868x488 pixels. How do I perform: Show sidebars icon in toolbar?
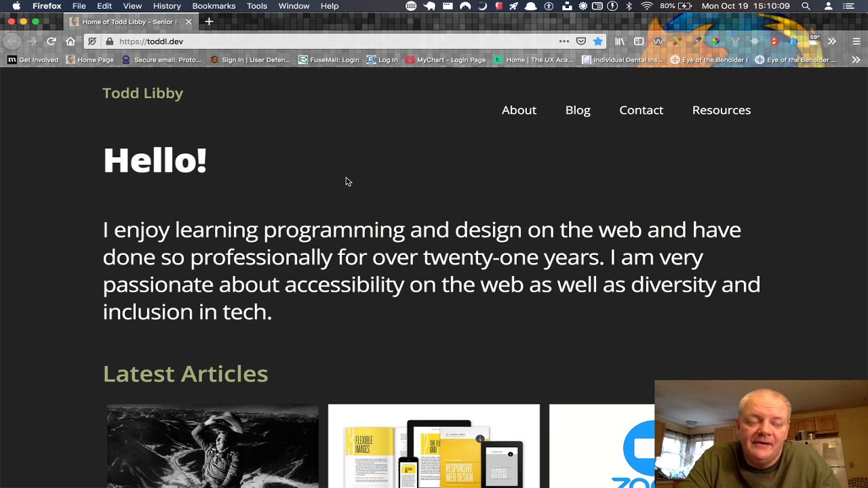(x=639, y=41)
